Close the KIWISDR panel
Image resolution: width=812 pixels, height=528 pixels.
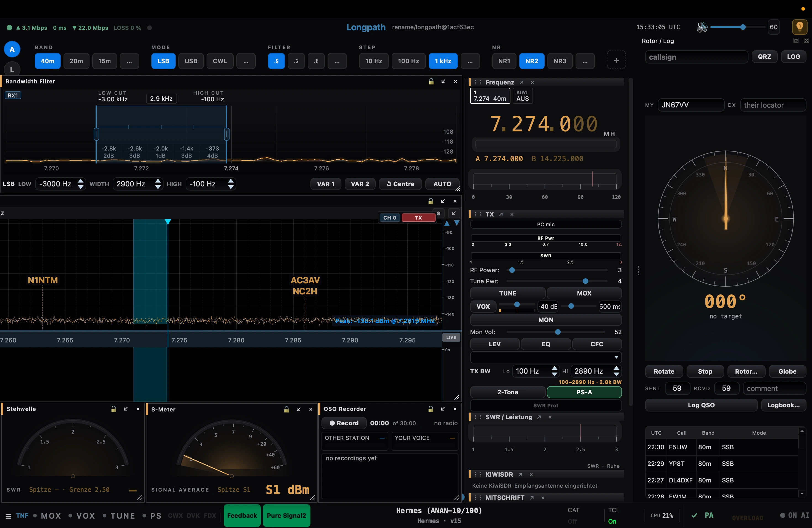tap(531, 475)
